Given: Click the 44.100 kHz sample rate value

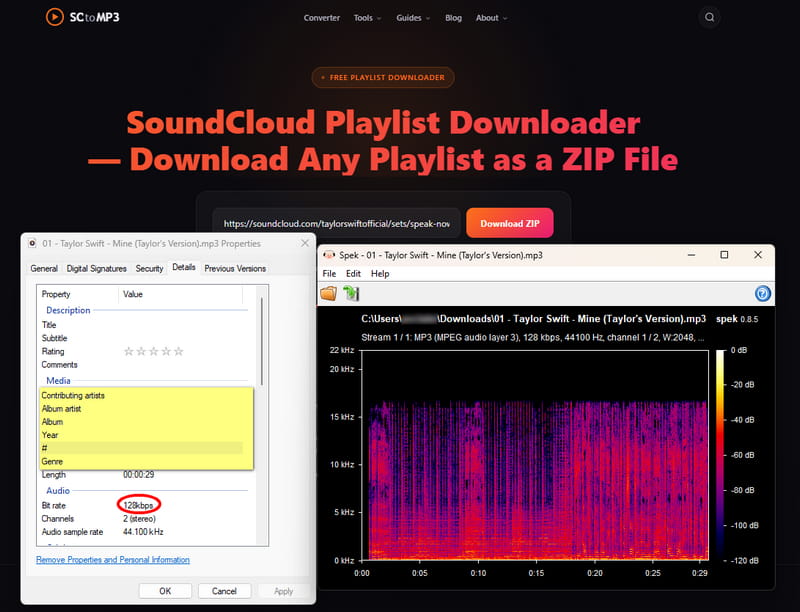Looking at the screenshot, I should coord(143,532).
